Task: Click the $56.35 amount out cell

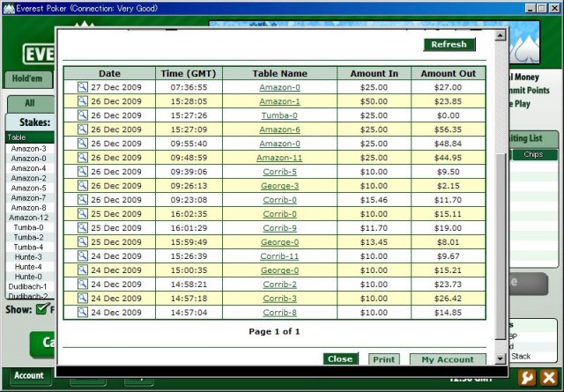Action: click(x=448, y=129)
